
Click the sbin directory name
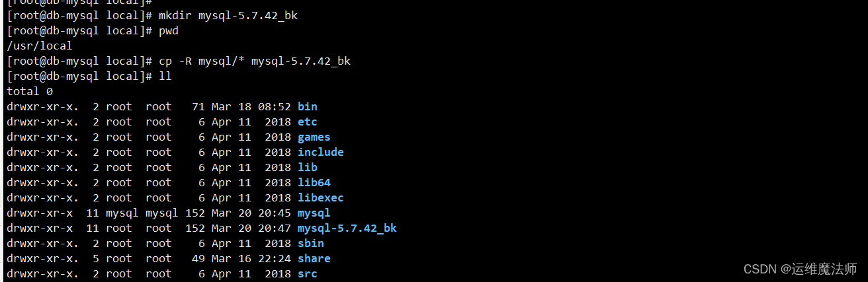click(x=310, y=243)
